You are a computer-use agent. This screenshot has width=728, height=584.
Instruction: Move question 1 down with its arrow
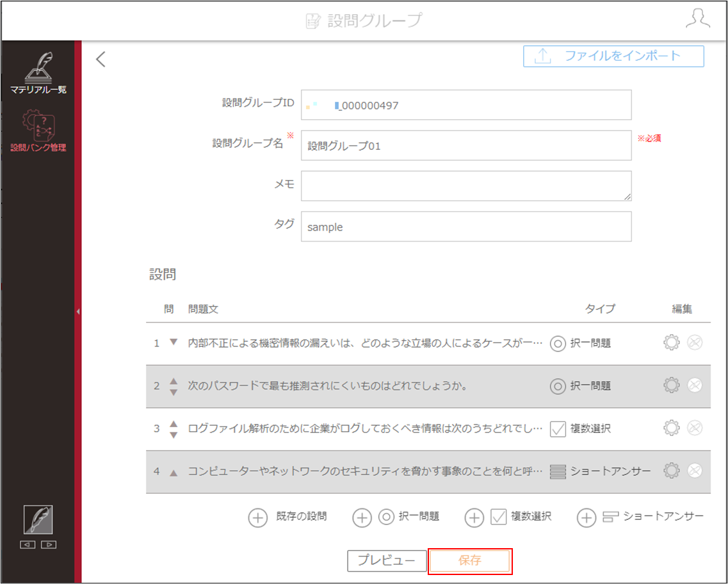pos(174,342)
